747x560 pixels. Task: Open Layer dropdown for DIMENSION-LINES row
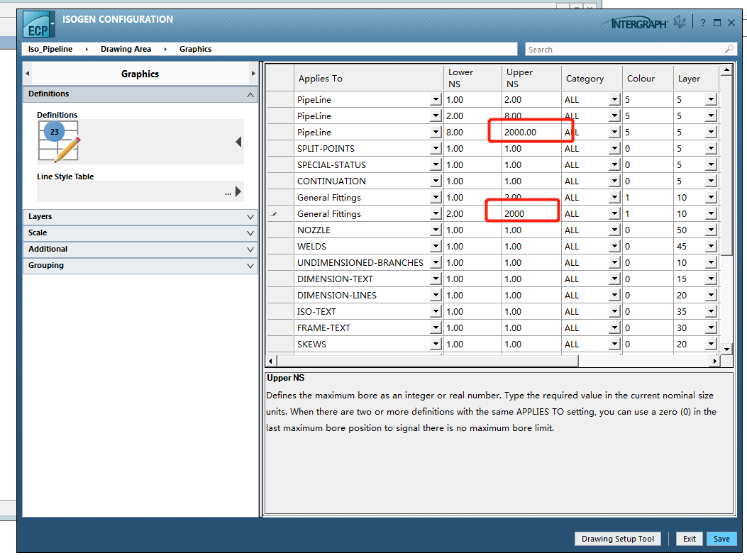click(x=711, y=295)
